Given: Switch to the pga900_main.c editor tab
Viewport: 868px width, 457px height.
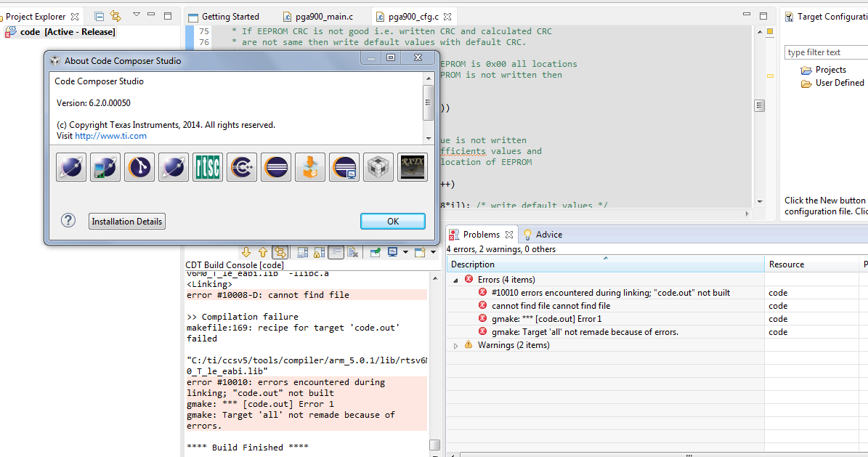Looking at the screenshot, I should point(317,17).
